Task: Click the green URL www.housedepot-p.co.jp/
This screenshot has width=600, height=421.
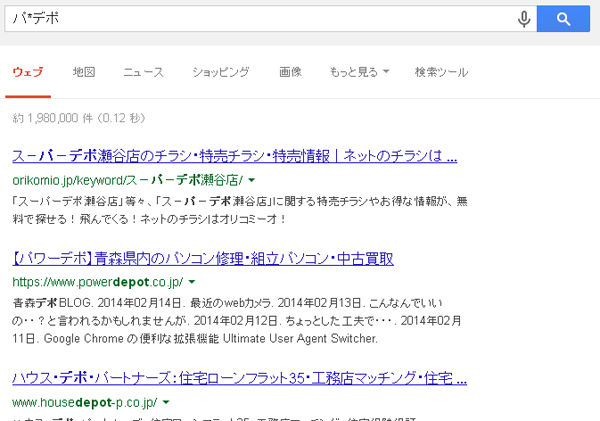Action: tap(85, 402)
